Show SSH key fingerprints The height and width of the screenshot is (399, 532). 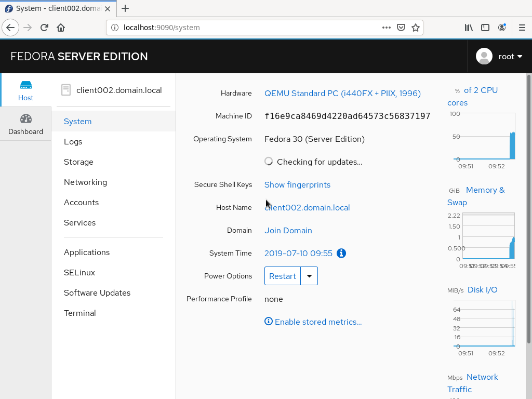(x=297, y=184)
